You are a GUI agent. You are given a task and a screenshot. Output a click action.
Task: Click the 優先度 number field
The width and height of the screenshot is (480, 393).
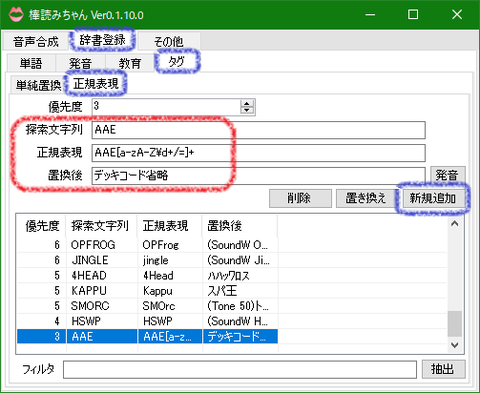pos(166,107)
